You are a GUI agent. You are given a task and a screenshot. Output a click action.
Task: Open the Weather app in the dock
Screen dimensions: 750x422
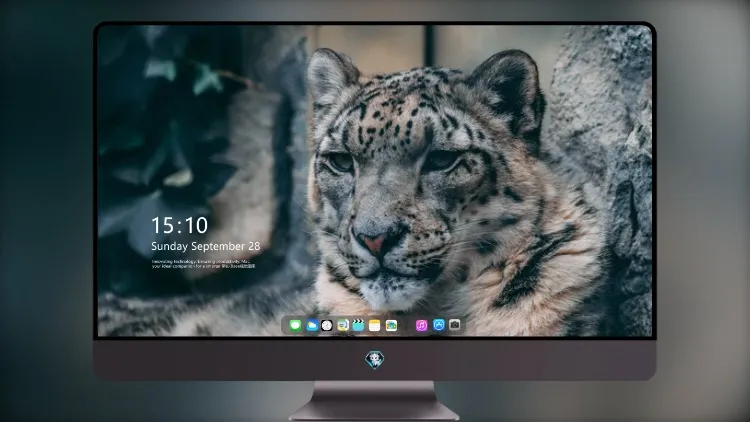(311, 326)
